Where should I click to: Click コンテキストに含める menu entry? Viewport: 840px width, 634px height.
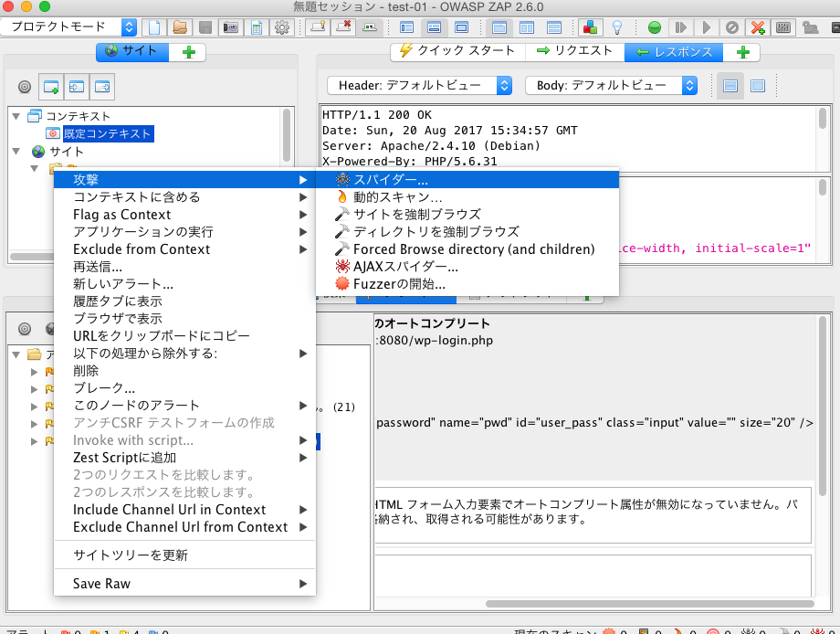[184, 196]
